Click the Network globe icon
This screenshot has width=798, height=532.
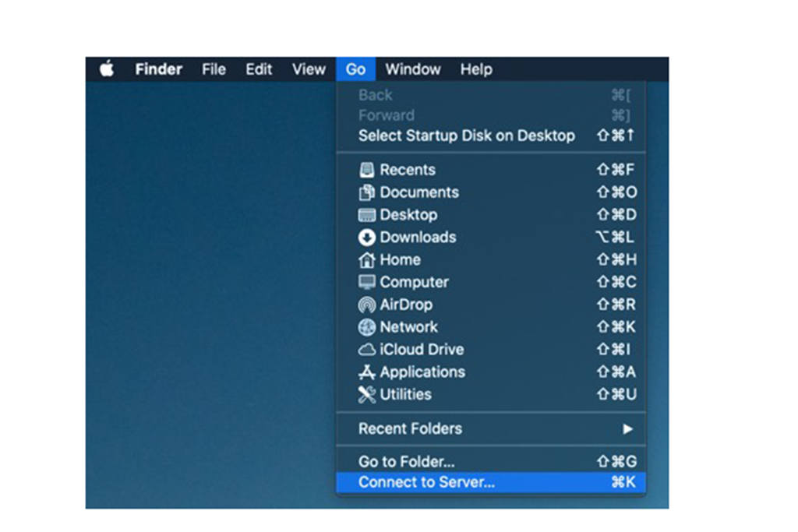(366, 327)
